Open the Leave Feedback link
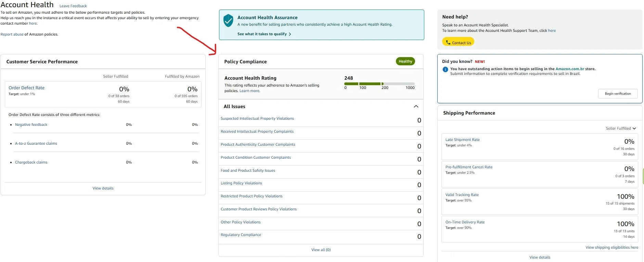The height and width of the screenshot is (262, 644). coord(73,6)
